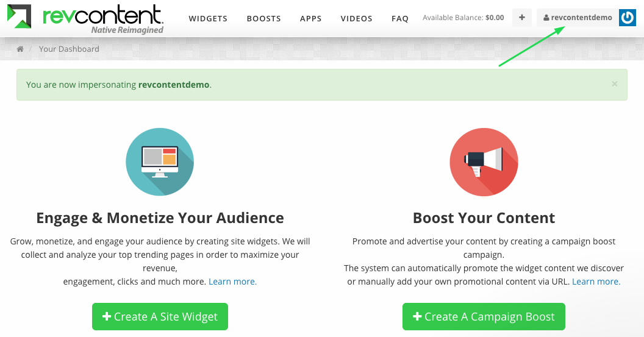Click the red megaphone boost icon
Image resolution: width=644 pixels, height=337 pixels.
pos(484,161)
